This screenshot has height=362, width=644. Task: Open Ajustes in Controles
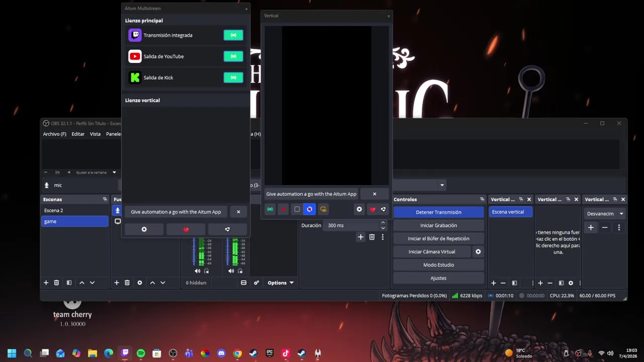coord(439,278)
